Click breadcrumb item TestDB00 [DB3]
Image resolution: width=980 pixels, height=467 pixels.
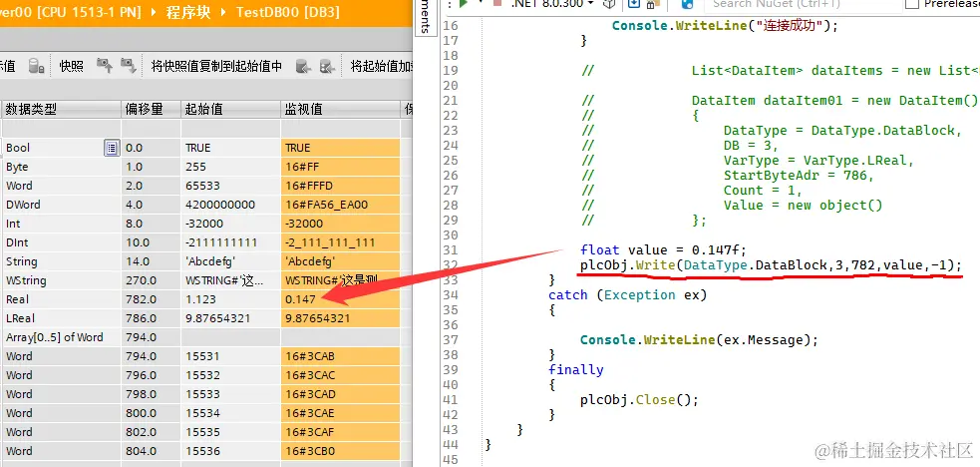tap(287, 12)
